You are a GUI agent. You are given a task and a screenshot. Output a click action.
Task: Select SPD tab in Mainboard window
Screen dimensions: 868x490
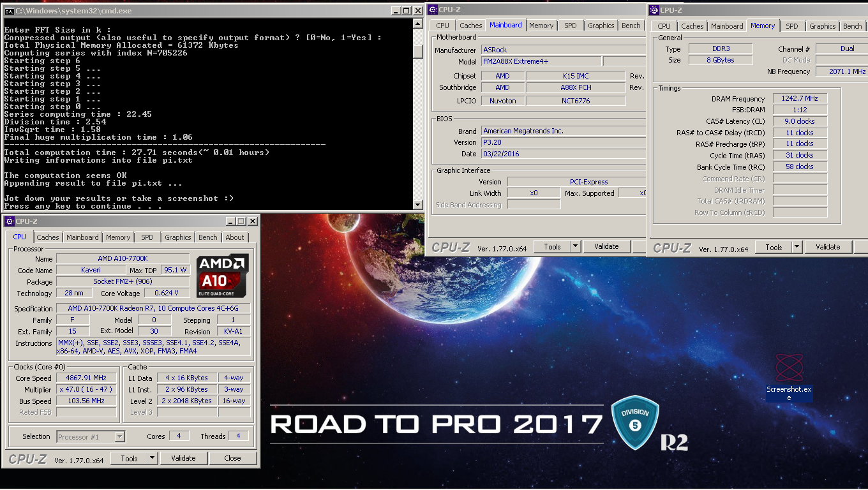click(x=571, y=26)
